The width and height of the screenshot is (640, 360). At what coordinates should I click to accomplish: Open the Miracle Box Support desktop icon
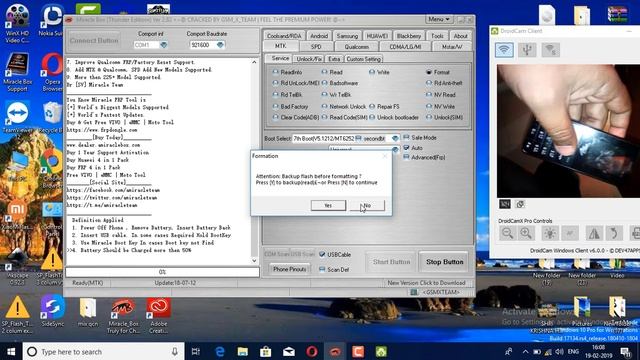pyautogui.click(x=17, y=72)
